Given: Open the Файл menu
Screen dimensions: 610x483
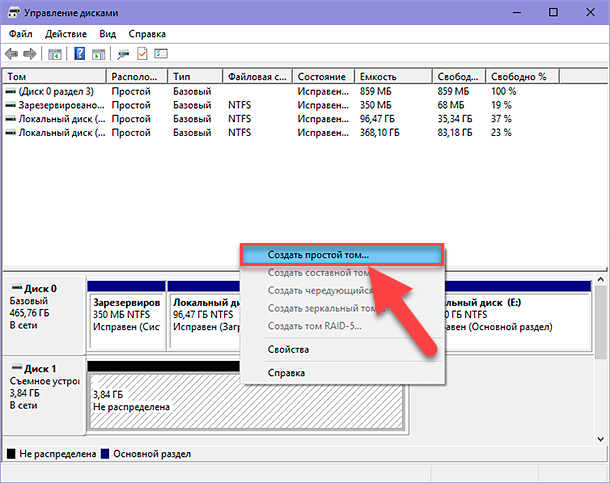Looking at the screenshot, I should 20,33.
